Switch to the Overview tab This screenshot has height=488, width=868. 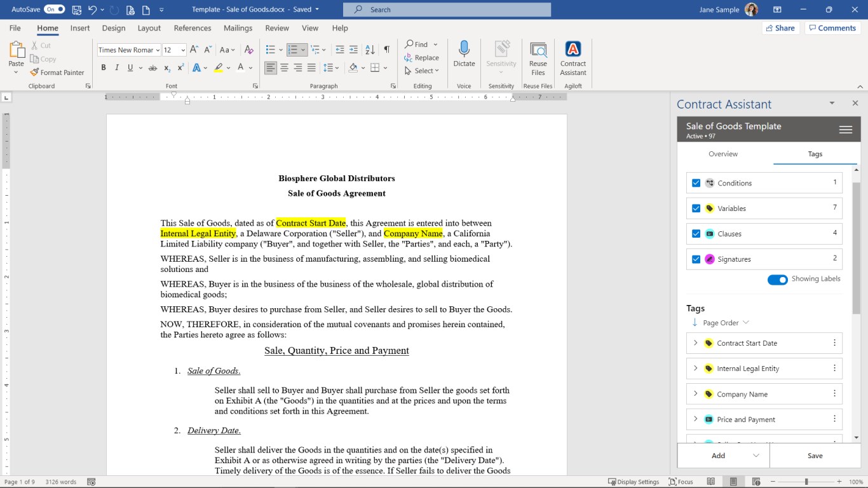coord(723,154)
